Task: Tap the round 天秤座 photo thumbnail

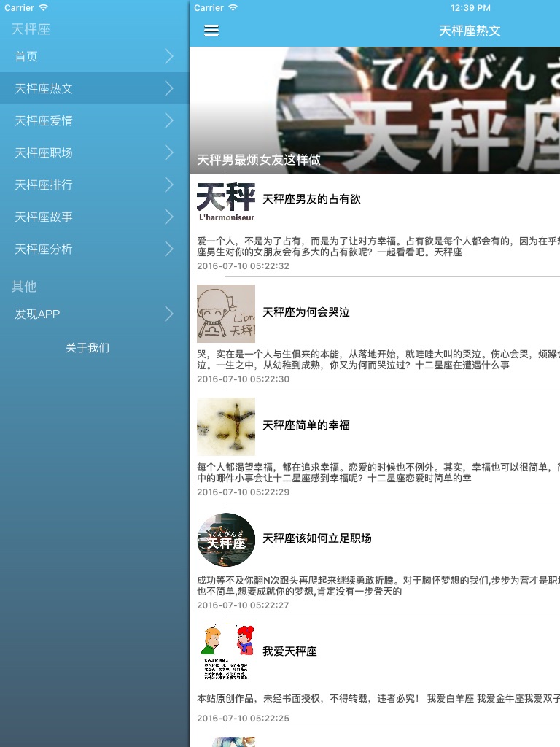Action: click(226, 539)
